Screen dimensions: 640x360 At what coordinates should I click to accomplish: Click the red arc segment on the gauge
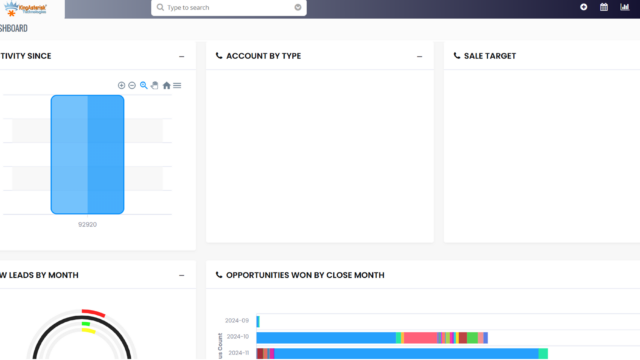tap(93, 313)
